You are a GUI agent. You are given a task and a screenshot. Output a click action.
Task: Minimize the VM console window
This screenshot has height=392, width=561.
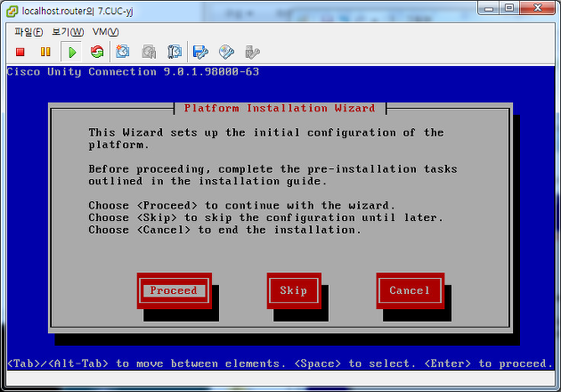[489, 8]
